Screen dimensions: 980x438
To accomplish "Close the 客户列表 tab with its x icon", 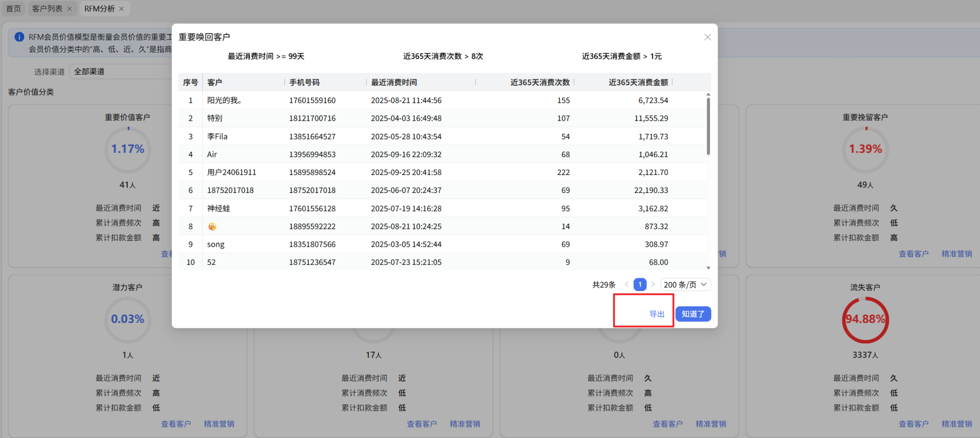I will (x=70, y=9).
